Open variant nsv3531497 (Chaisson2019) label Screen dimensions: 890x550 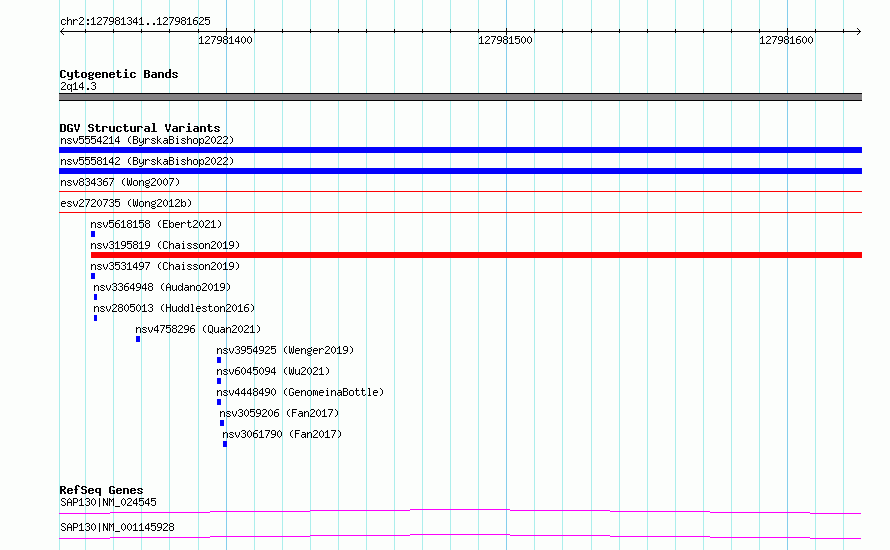click(165, 266)
